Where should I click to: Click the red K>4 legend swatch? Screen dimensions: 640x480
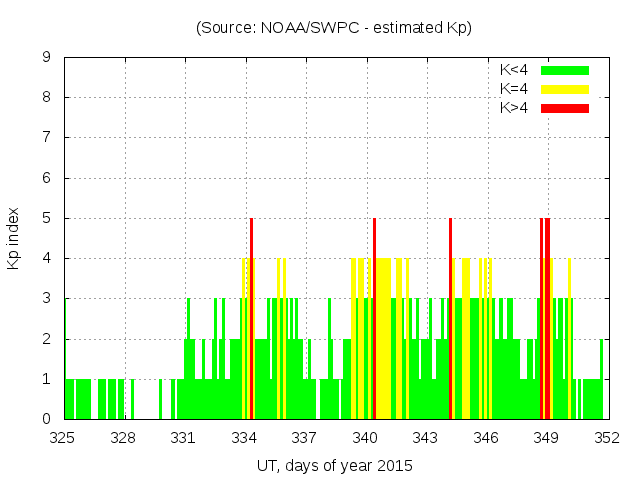coord(565,108)
